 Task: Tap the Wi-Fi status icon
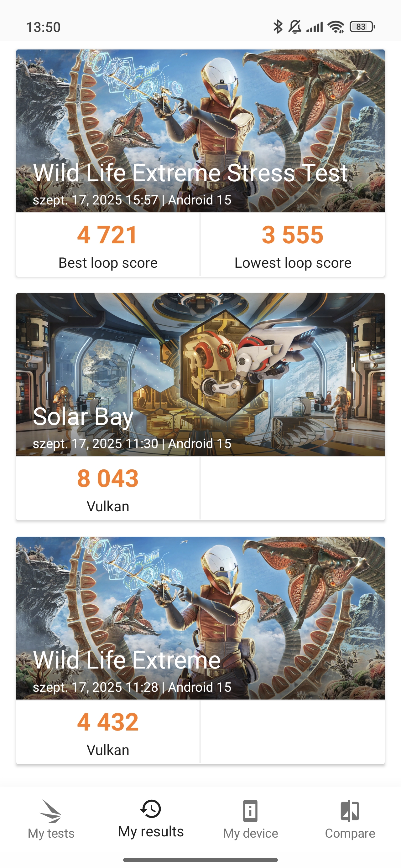336,27
